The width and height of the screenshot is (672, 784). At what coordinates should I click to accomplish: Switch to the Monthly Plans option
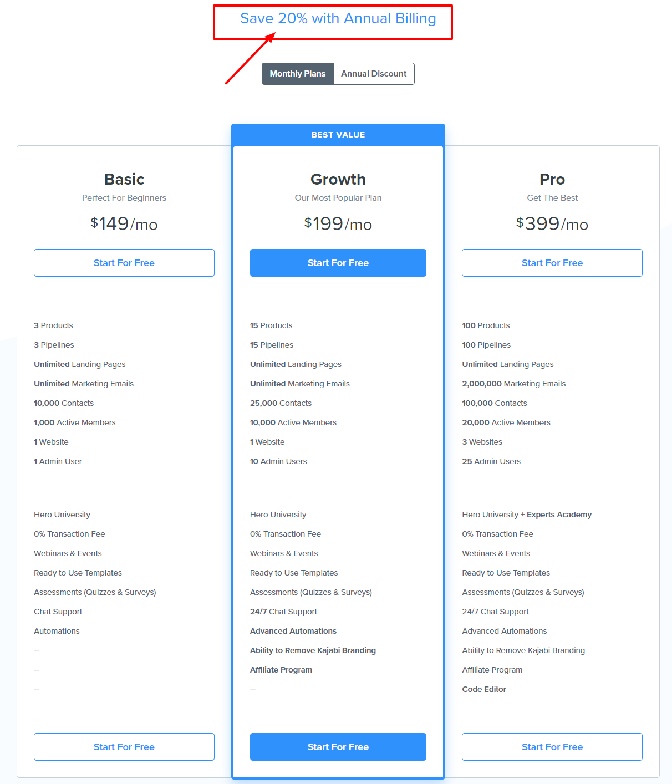(x=298, y=74)
